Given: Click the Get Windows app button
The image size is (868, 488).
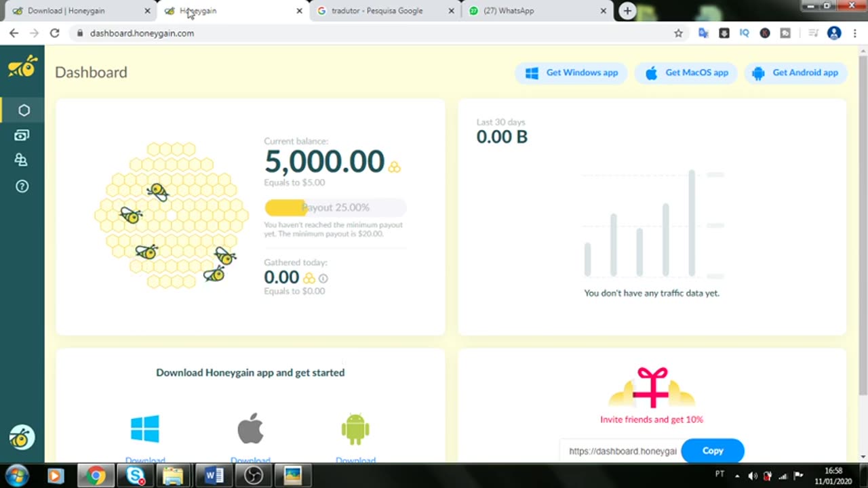Looking at the screenshot, I should tap(571, 73).
